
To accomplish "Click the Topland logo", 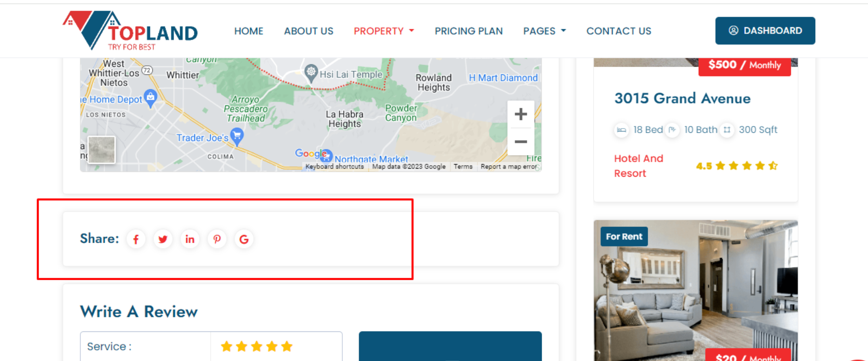I will click(x=130, y=31).
